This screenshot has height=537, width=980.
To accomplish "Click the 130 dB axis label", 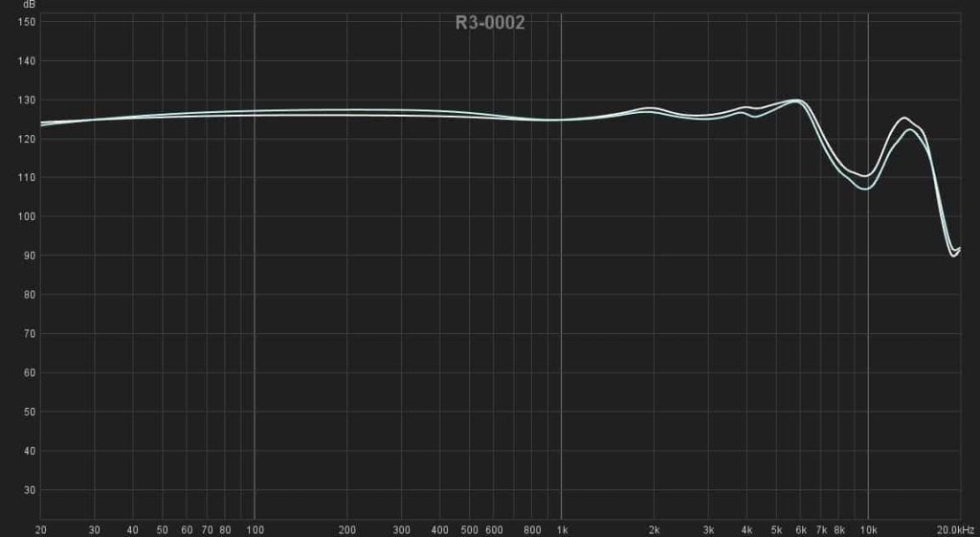I will tap(29, 101).
